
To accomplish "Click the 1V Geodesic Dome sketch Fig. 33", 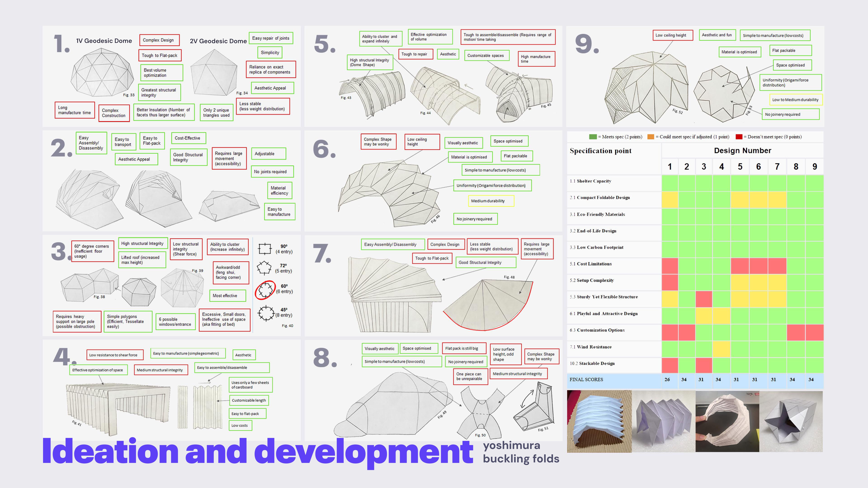I will pyautogui.click(x=102, y=72).
